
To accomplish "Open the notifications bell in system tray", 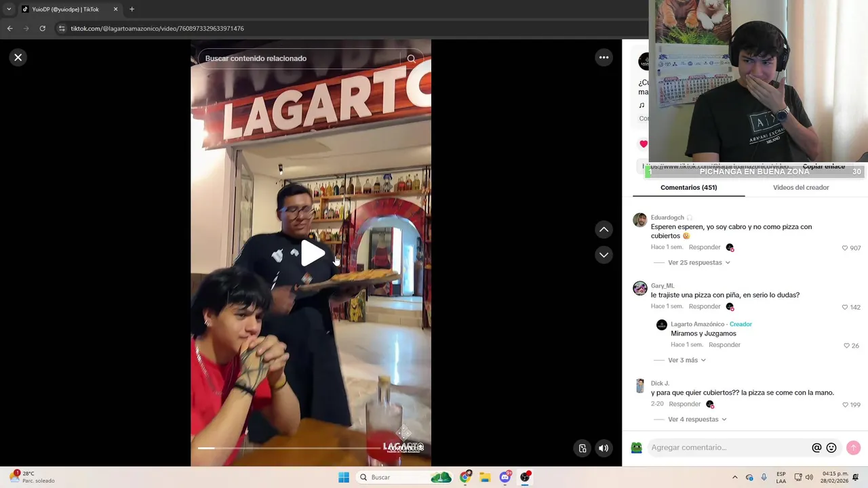I will [856, 477].
